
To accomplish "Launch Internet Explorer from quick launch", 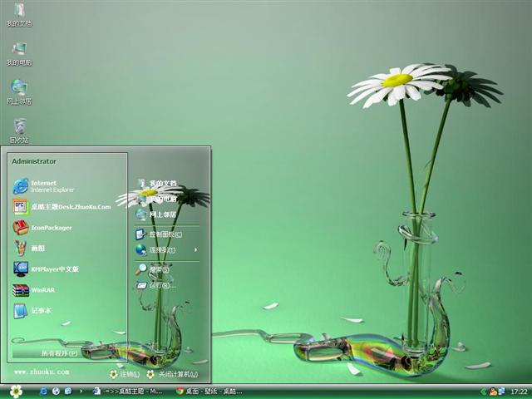I will pos(43,392).
